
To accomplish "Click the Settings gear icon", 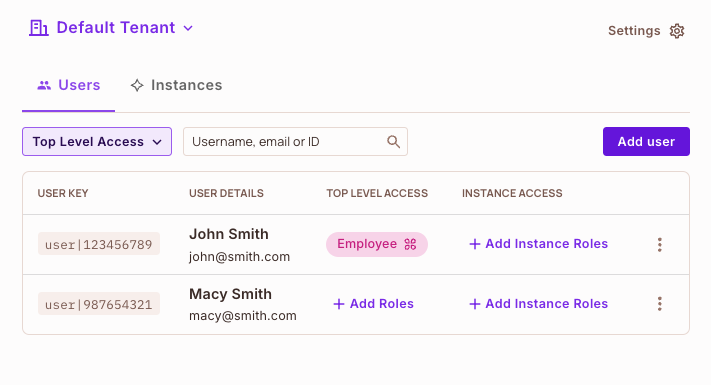I will tap(677, 31).
